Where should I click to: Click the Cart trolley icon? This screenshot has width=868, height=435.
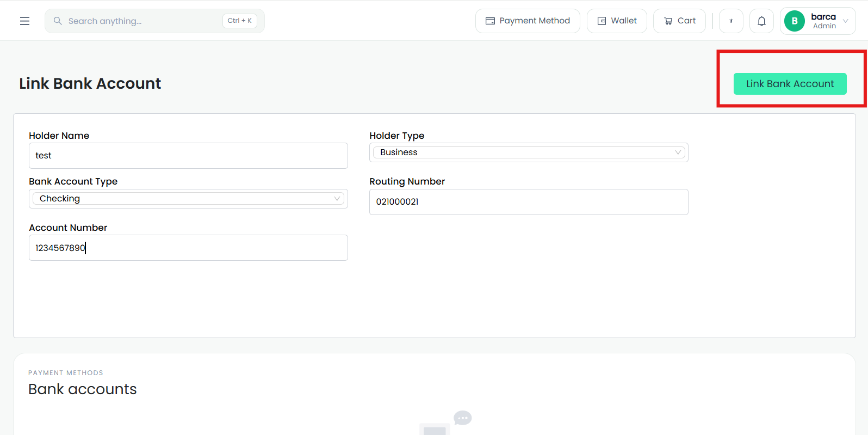[668, 21]
